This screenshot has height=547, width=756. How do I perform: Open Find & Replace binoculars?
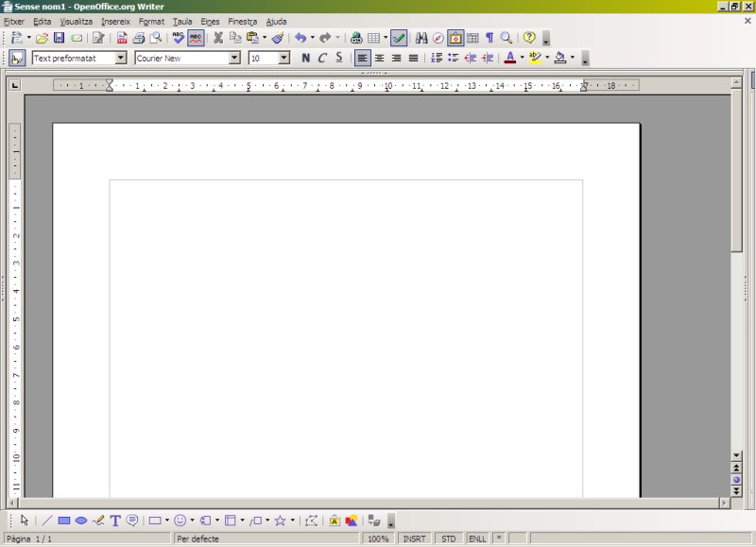(x=421, y=38)
